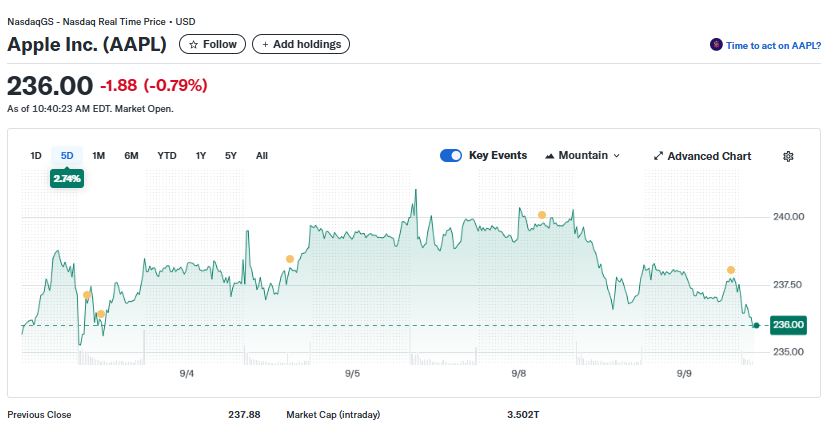This screenshot has height=422, width=838.
Task: Expand the Mountain chart type dropdown
Action: click(583, 155)
